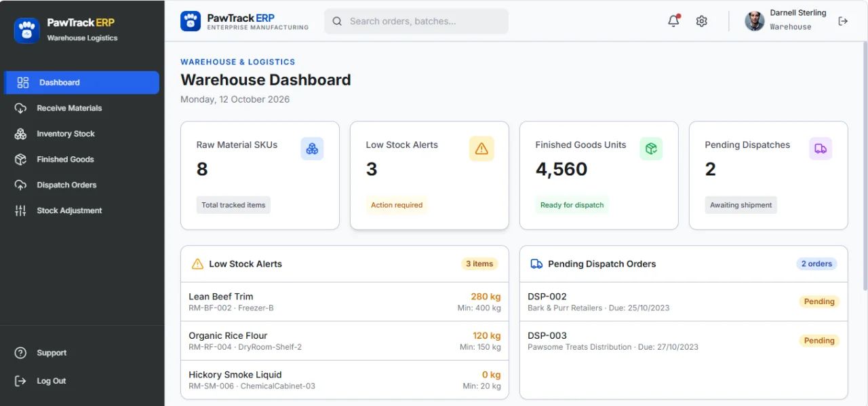Click the 280 kg stock value
868x406 pixels.
(x=486, y=297)
